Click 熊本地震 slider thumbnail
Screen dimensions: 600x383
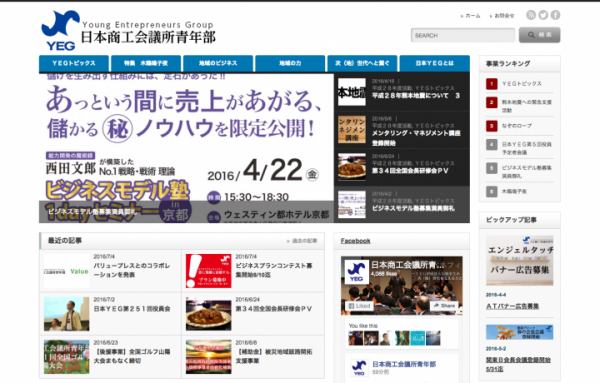click(x=352, y=92)
